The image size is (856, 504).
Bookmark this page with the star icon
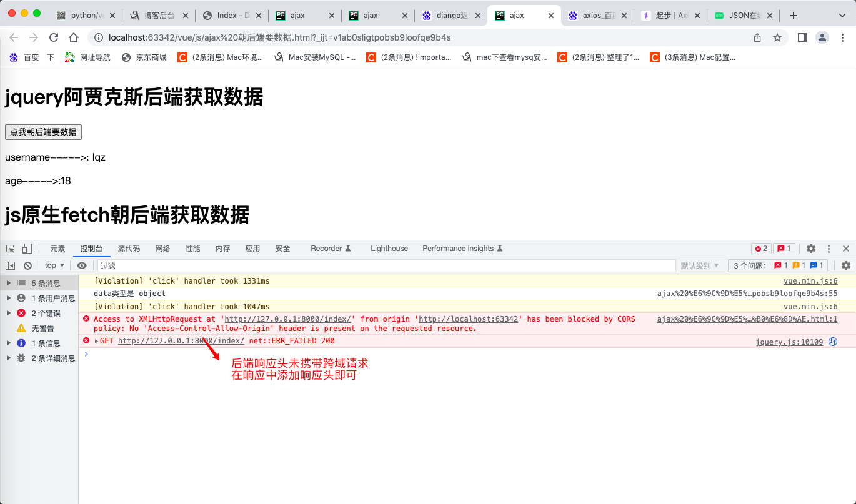click(777, 37)
